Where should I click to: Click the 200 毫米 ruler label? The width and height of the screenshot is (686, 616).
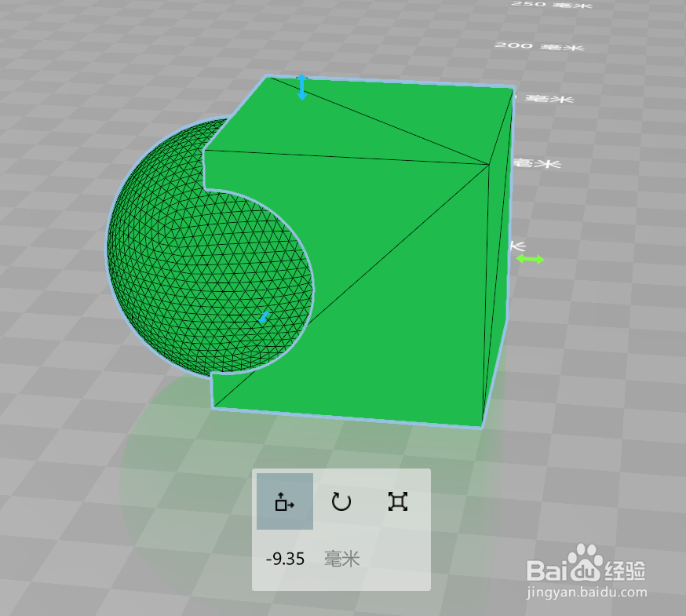pos(539,46)
